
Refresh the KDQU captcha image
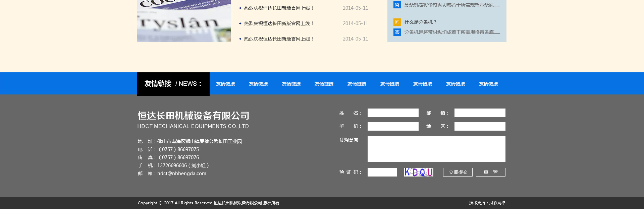(x=418, y=172)
